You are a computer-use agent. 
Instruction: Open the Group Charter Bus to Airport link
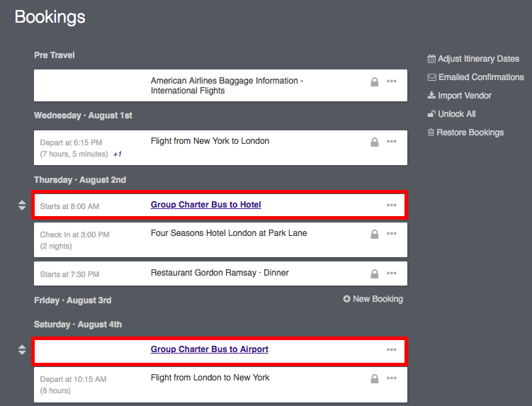210,349
